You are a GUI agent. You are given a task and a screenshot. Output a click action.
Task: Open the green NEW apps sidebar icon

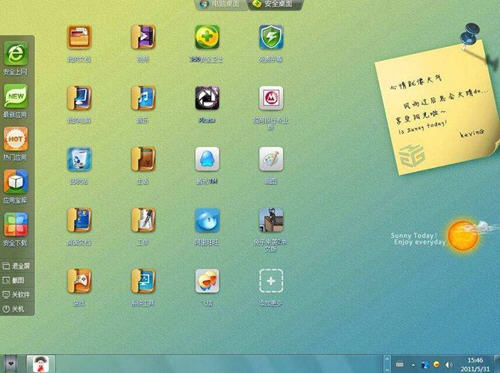coord(16,96)
